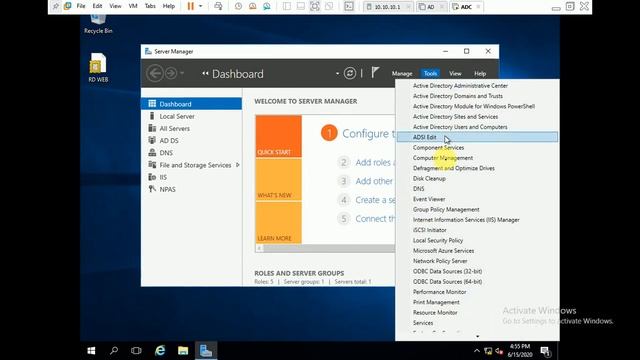Click the VMware pause VM button
The width and height of the screenshot is (640, 360).
[x=191, y=6]
